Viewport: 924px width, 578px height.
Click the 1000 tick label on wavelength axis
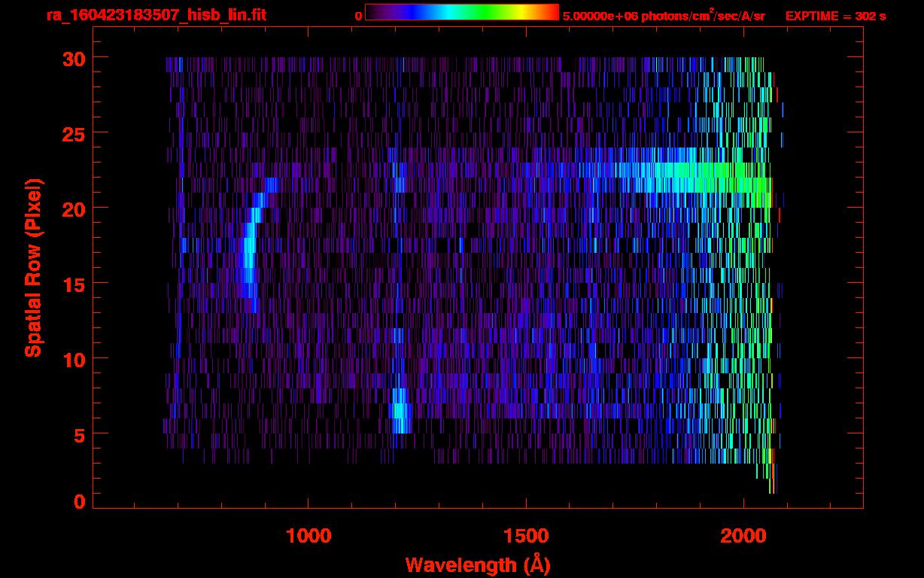point(309,536)
